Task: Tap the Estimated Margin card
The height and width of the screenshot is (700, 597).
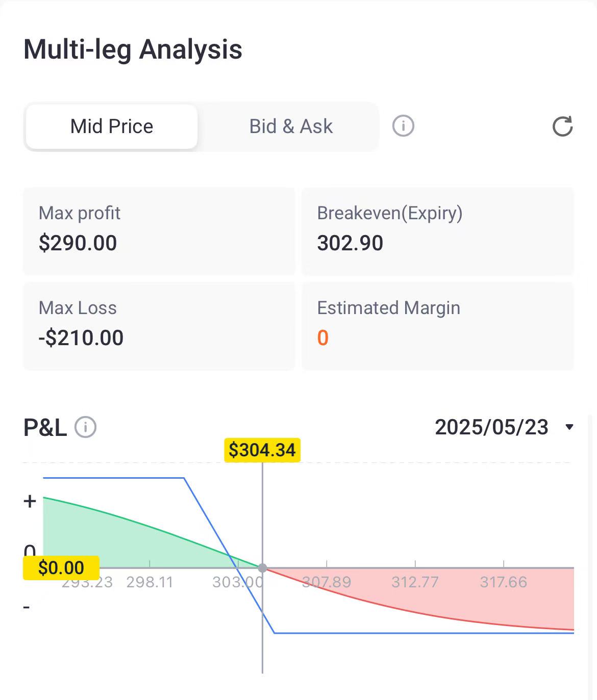Action: click(438, 326)
